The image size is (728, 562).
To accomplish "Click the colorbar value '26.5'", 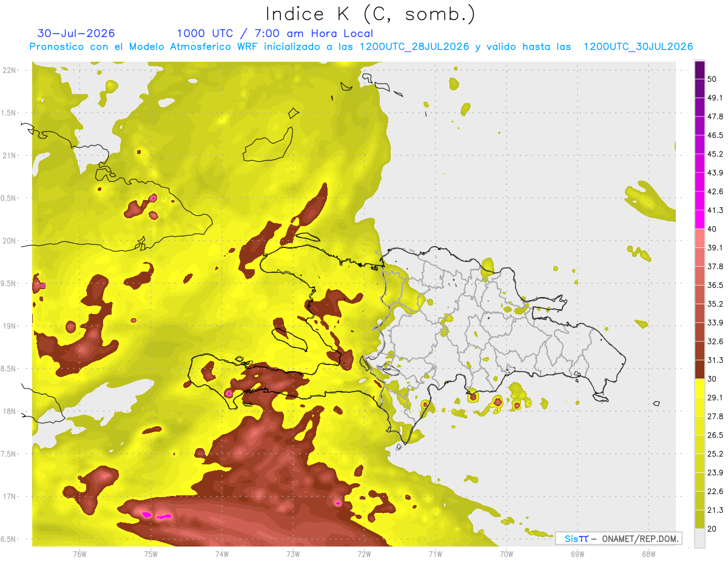I will point(715,435).
